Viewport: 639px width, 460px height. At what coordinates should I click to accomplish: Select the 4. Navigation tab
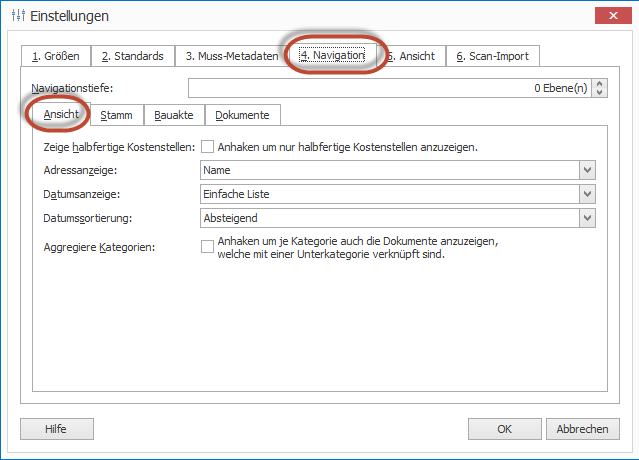tap(332, 56)
